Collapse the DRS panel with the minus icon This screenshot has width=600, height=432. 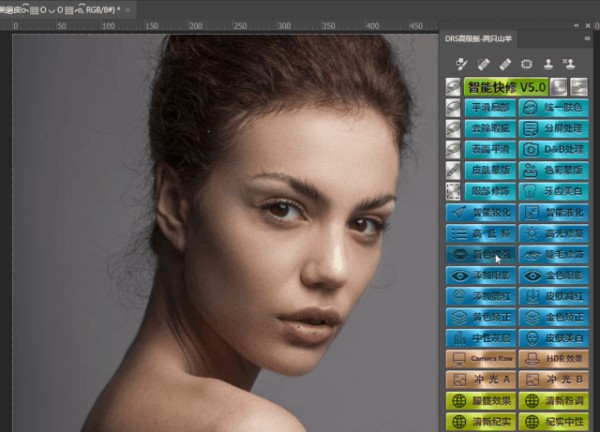pos(576,26)
